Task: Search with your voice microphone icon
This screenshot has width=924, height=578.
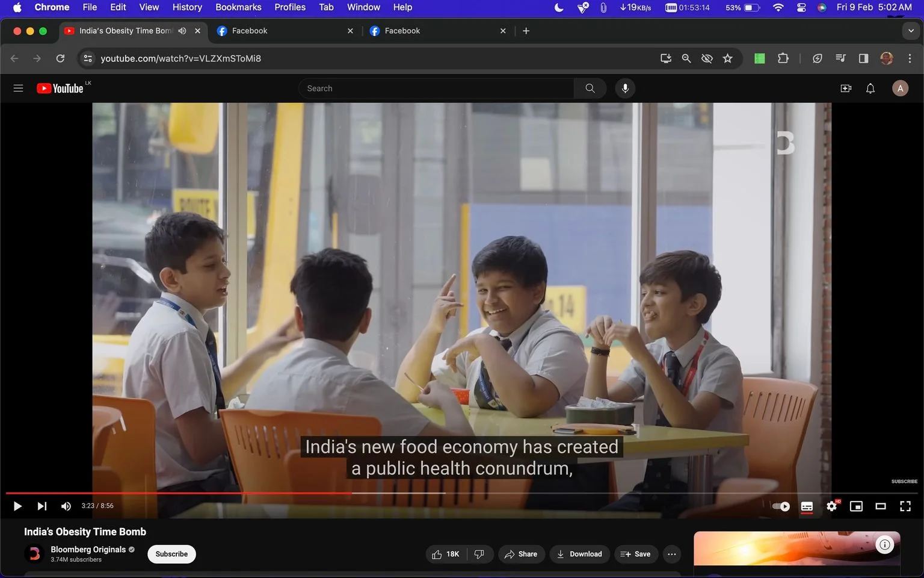Action: pyautogui.click(x=625, y=89)
